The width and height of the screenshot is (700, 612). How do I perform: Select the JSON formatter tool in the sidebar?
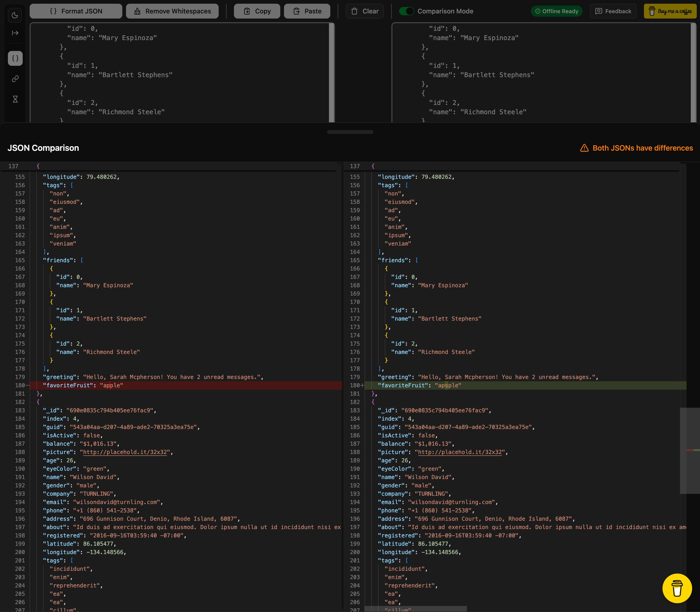[15, 58]
